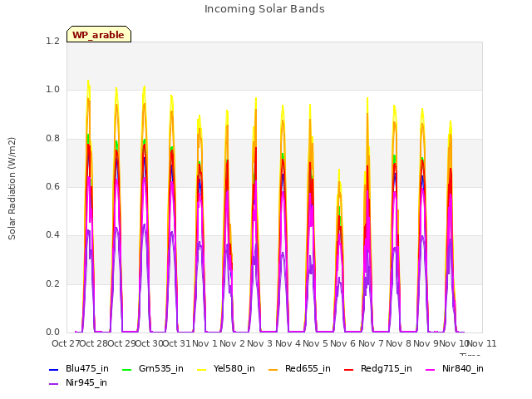
Task: Select the Nir945_in legend label
Action: pos(86,383)
